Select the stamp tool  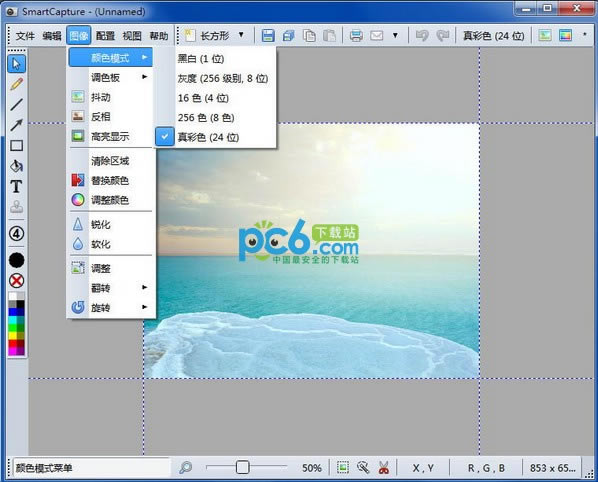(16, 207)
